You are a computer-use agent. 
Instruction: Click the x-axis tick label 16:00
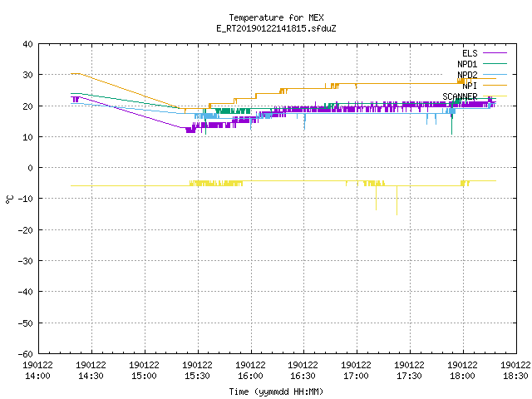tap(251, 376)
